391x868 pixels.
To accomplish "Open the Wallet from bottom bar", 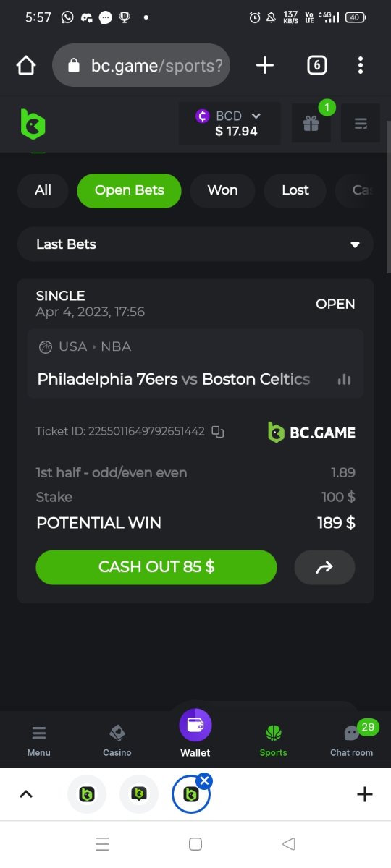I will pyautogui.click(x=195, y=732).
